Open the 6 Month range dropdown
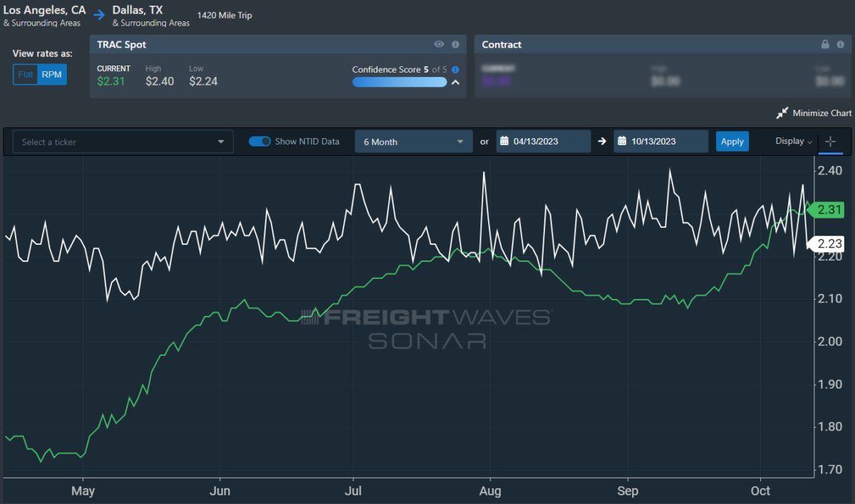This screenshot has height=504, width=855. coord(414,142)
